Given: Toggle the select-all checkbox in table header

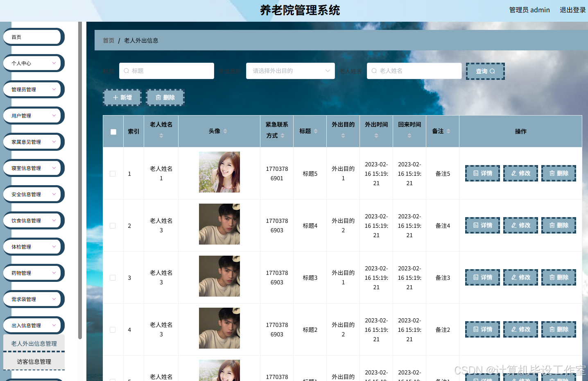Looking at the screenshot, I should tap(113, 132).
